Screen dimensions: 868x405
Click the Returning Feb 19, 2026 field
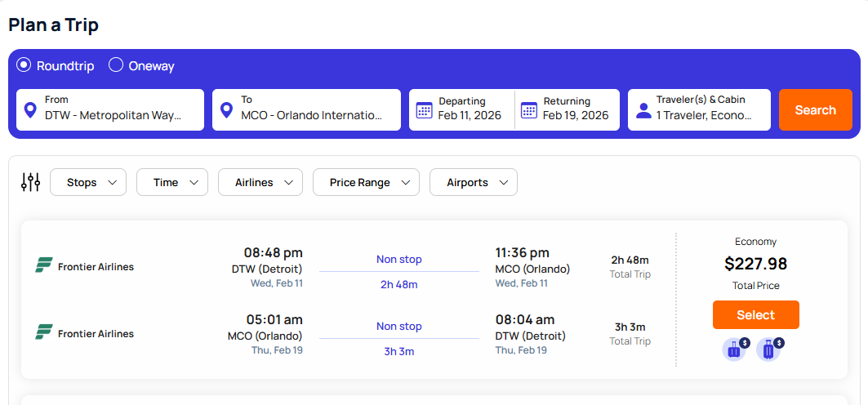pos(575,110)
